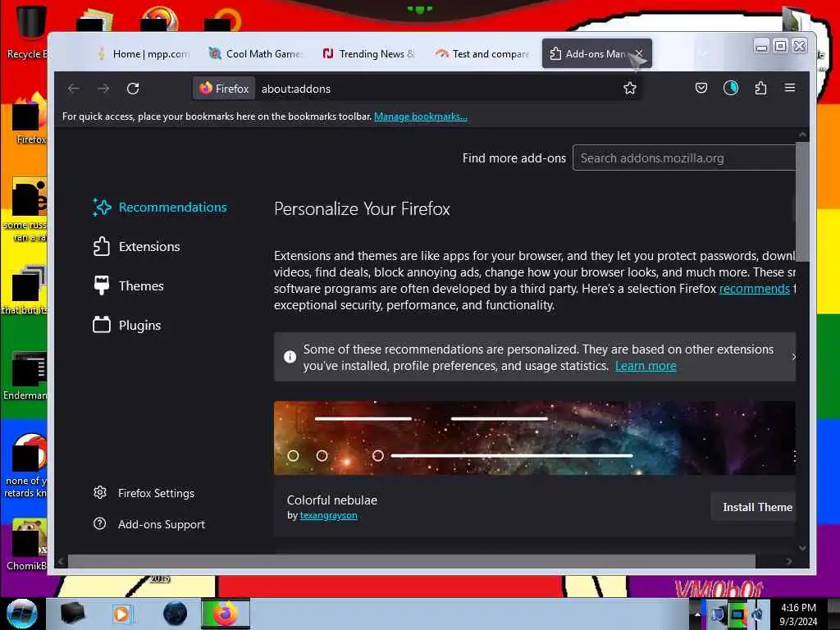Reload the about:addons page
Screen dimensions: 840x630
point(133,89)
